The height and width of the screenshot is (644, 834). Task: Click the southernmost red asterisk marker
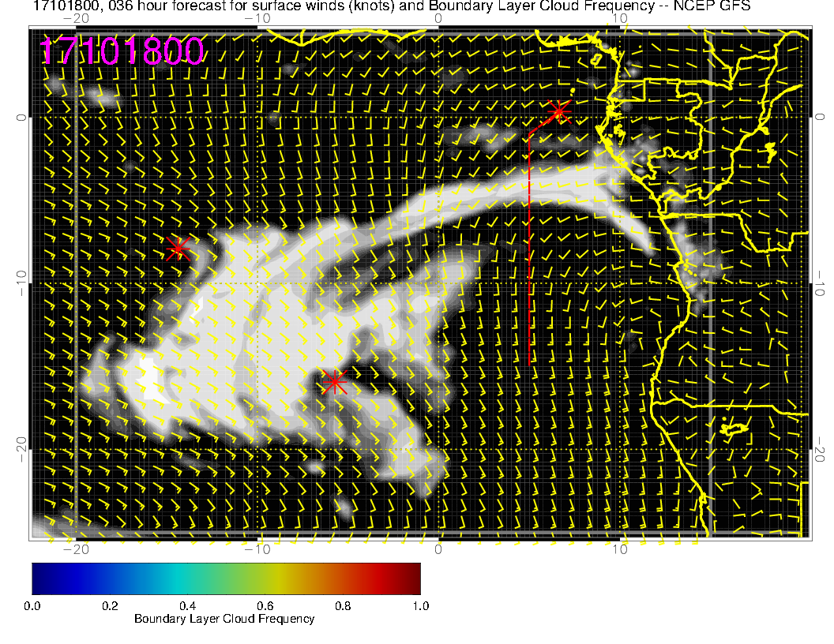click(x=334, y=382)
